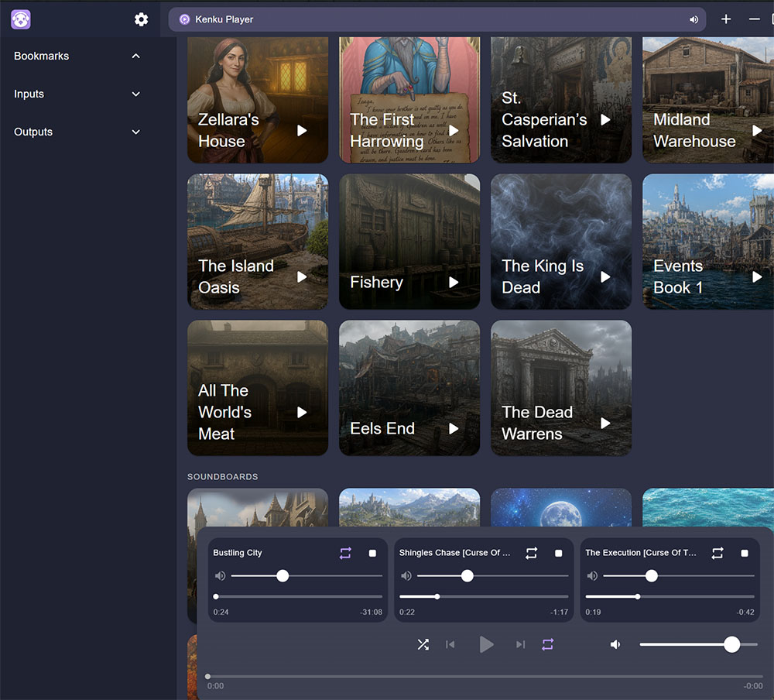Play the Fishery playlist
774x700 pixels.
pyautogui.click(x=454, y=282)
